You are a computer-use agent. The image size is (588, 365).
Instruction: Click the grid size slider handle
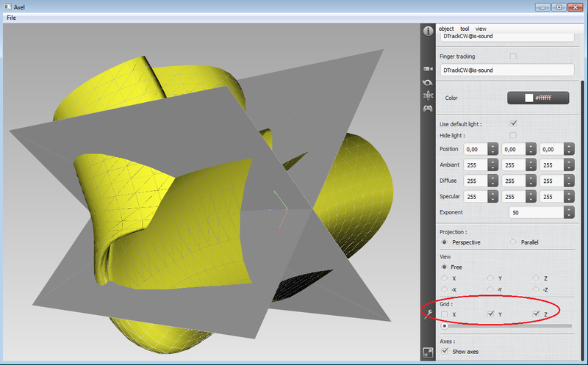tap(445, 325)
